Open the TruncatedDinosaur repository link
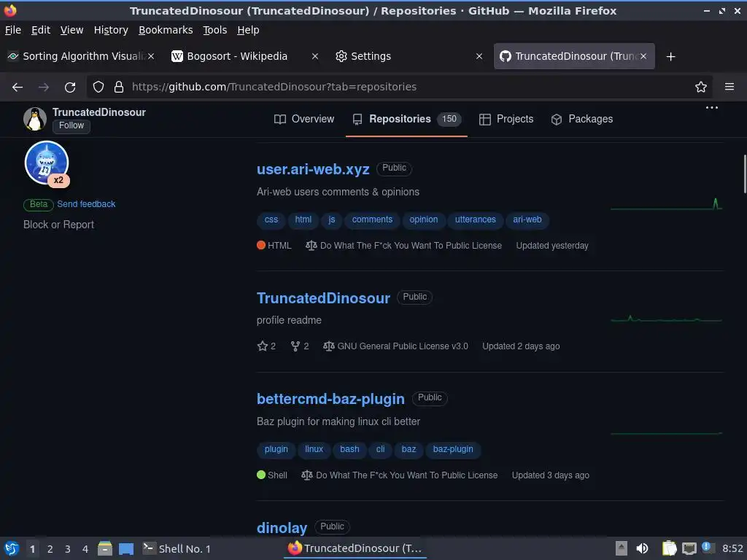 (323, 298)
